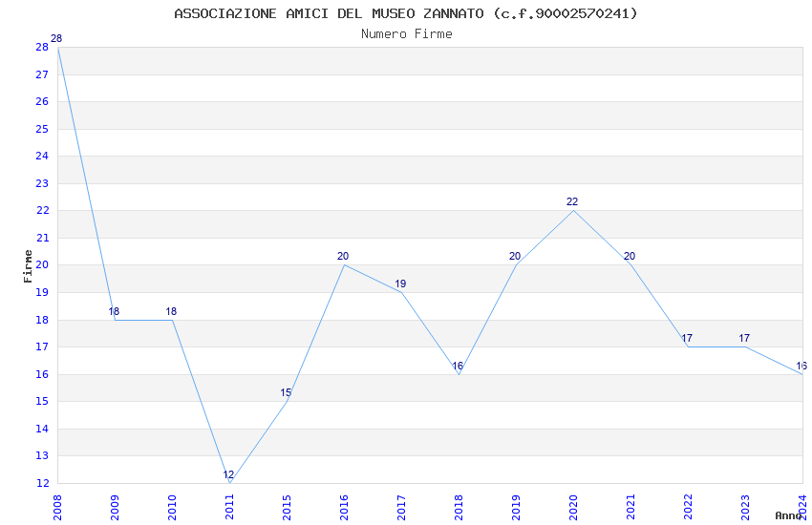Select year label 2011 on x-axis
This screenshot has width=812, height=525.
click(x=230, y=507)
